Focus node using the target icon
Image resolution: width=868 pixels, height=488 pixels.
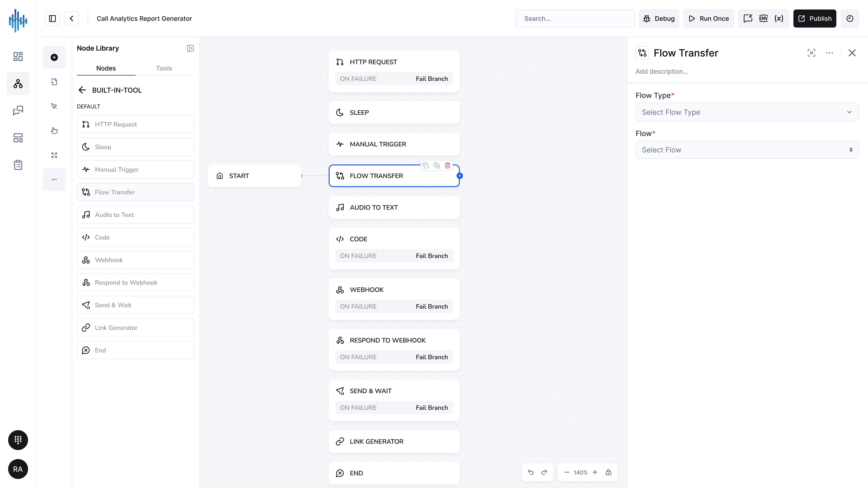click(x=811, y=53)
